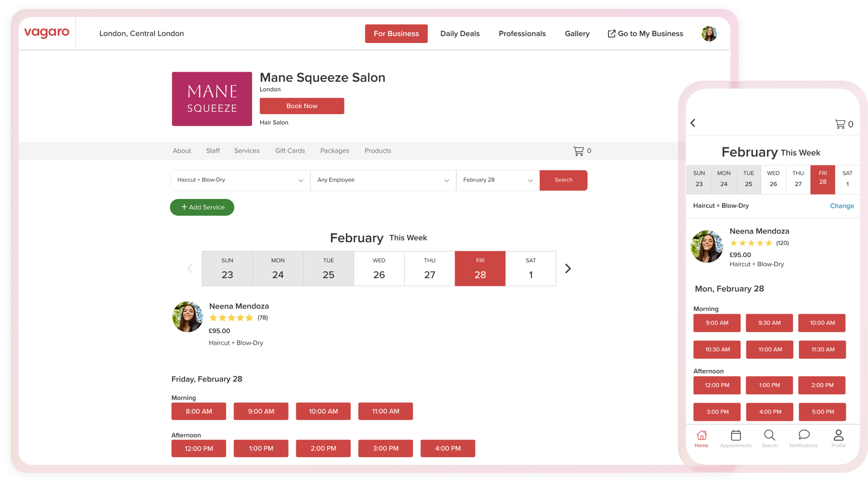Choose the 11:00 AM desktop time slot

tap(385, 411)
